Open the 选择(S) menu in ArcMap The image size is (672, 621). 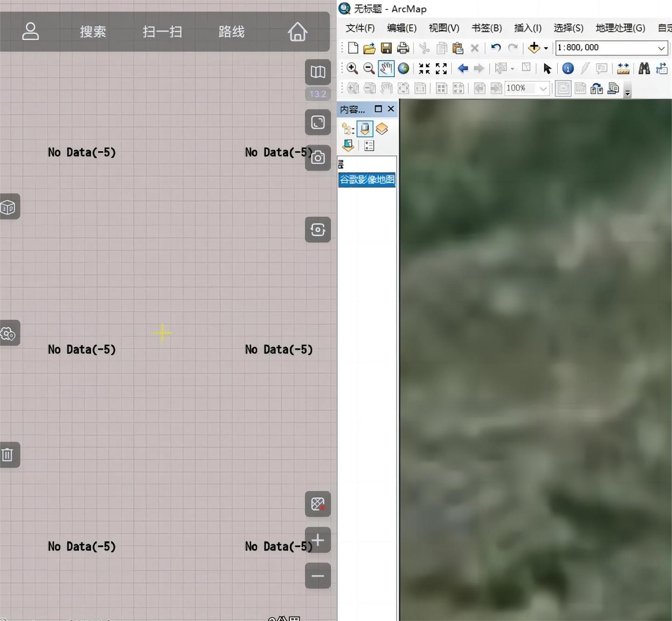coord(568,28)
